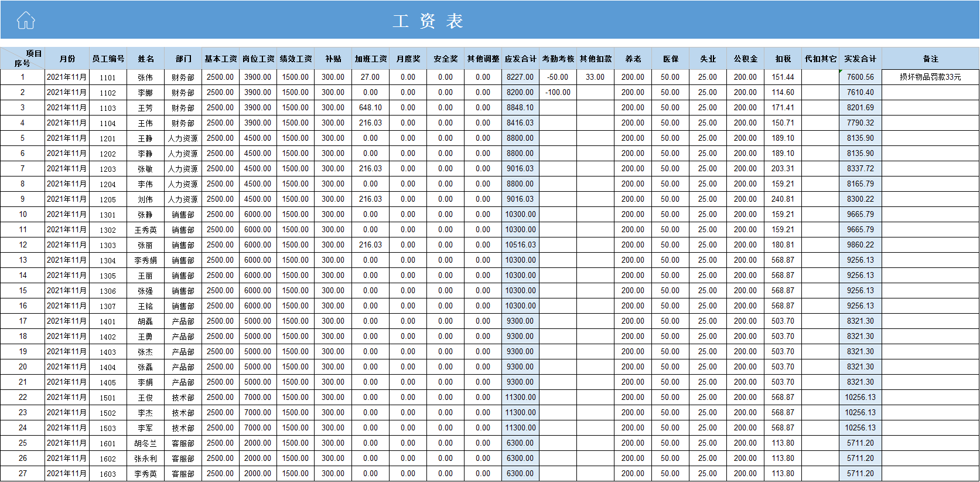This screenshot has height=482, width=980.
Task: Click sequence number 27 cell
Action: coord(23,473)
